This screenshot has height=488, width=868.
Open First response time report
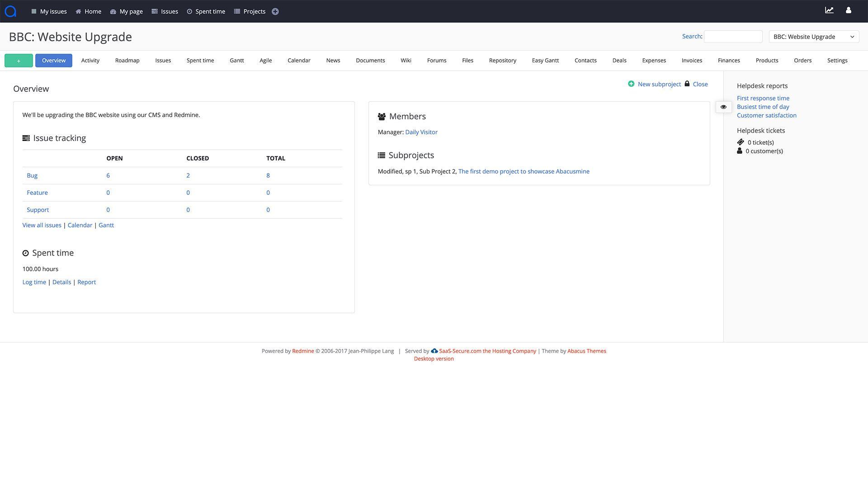tap(763, 99)
